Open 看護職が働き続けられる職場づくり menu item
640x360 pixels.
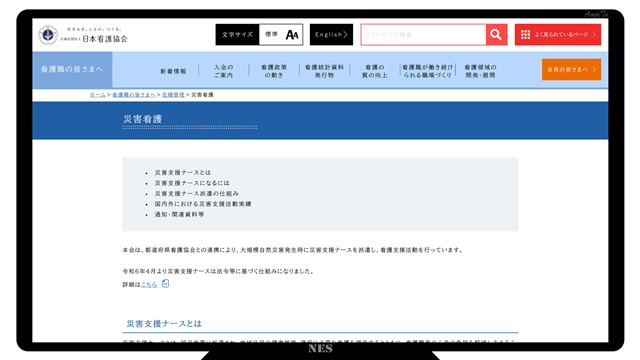(427, 71)
